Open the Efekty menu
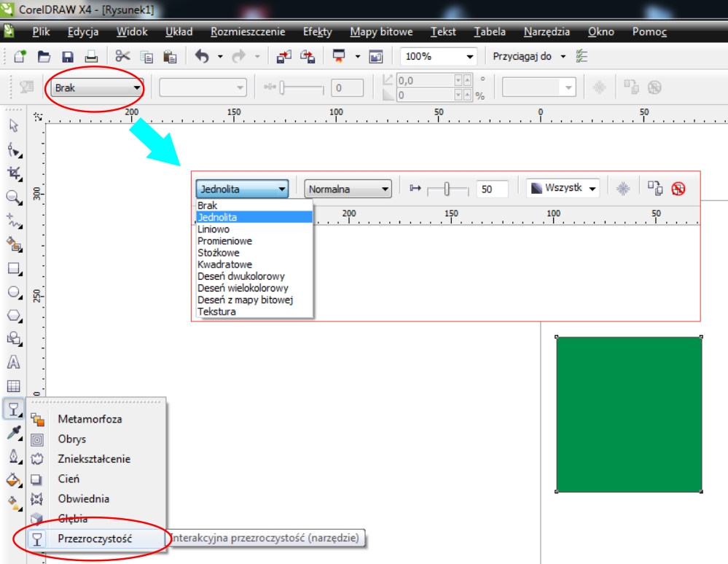The height and width of the screenshot is (564, 728). coord(317,32)
